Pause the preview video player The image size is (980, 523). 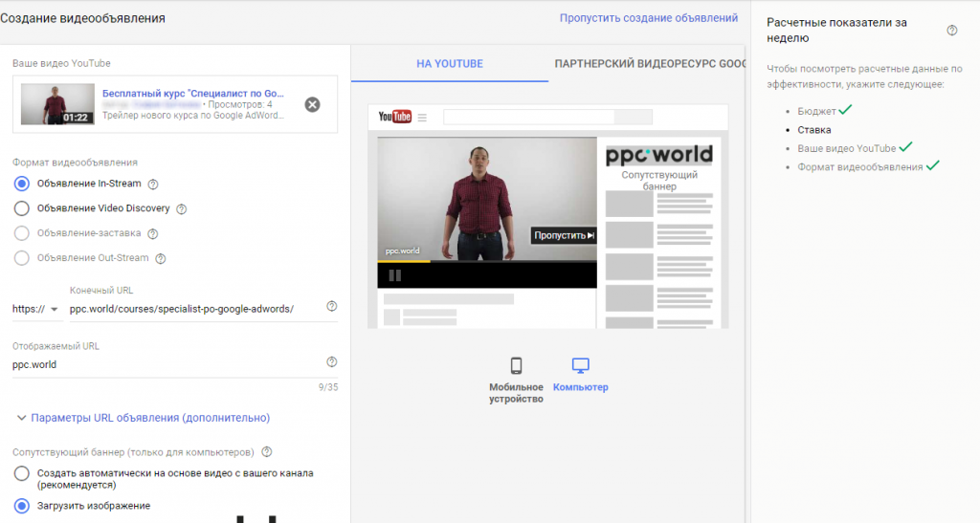395,275
